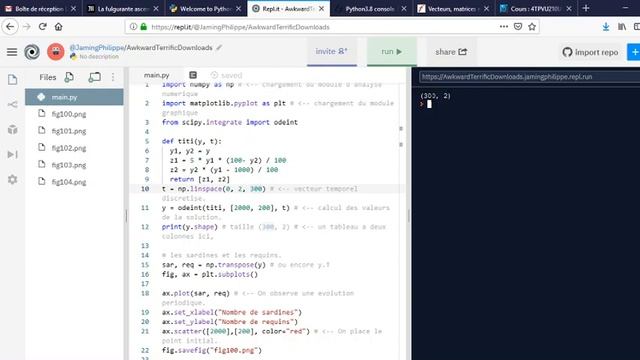640x360 pixels.
Task: Open the Packages cube icon
Action: (13, 129)
